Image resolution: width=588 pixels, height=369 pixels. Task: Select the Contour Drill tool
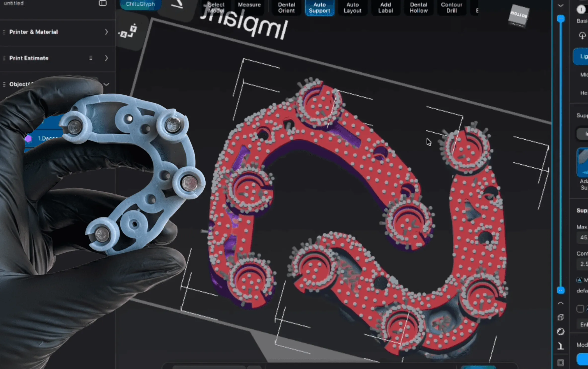451,8
